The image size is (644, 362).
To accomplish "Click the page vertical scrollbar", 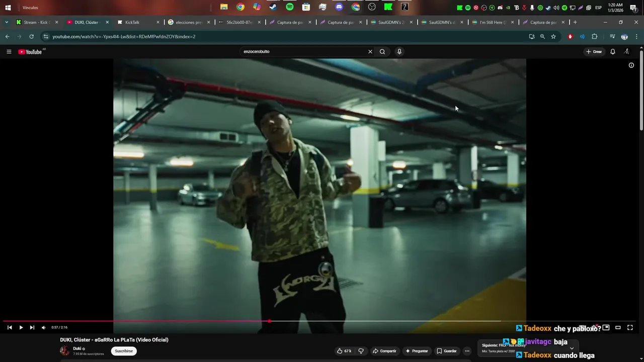I will 641,90.
